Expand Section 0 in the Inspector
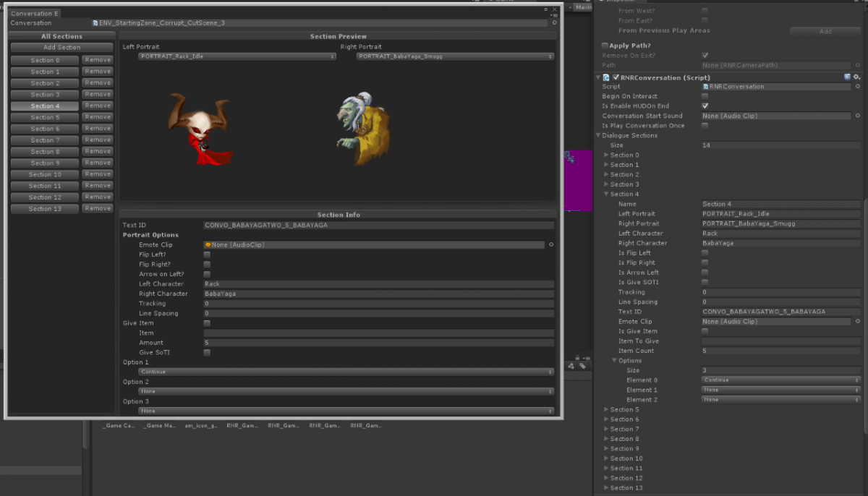The width and height of the screenshot is (868, 496). (606, 155)
